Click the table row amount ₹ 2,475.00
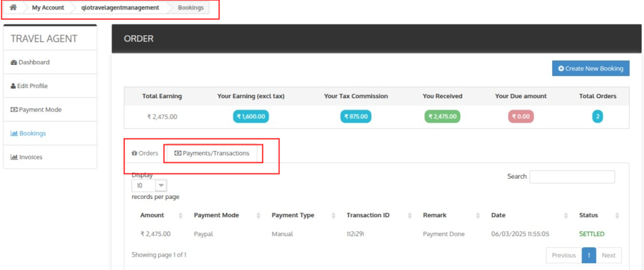644x270 pixels. click(155, 234)
